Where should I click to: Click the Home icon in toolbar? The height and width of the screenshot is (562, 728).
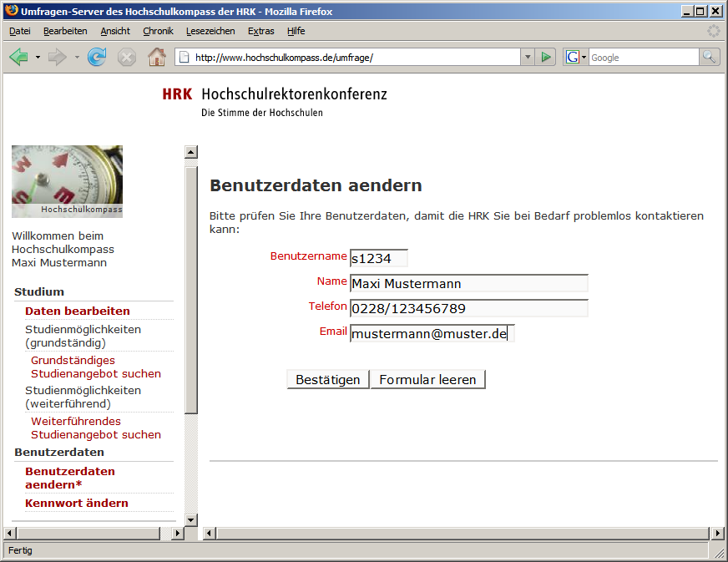pyautogui.click(x=156, y=58)
